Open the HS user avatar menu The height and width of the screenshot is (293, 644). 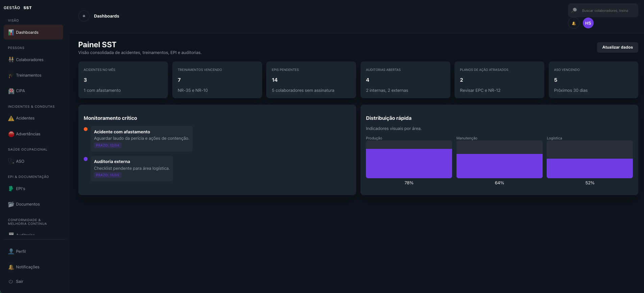(x=588, y=23)
